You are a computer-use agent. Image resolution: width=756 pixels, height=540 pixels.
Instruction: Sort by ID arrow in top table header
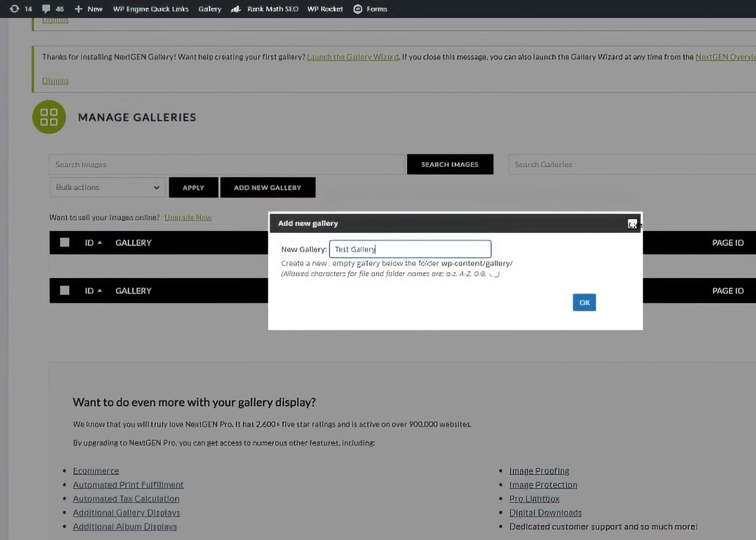pyautogui.click(x=100, y=242)
